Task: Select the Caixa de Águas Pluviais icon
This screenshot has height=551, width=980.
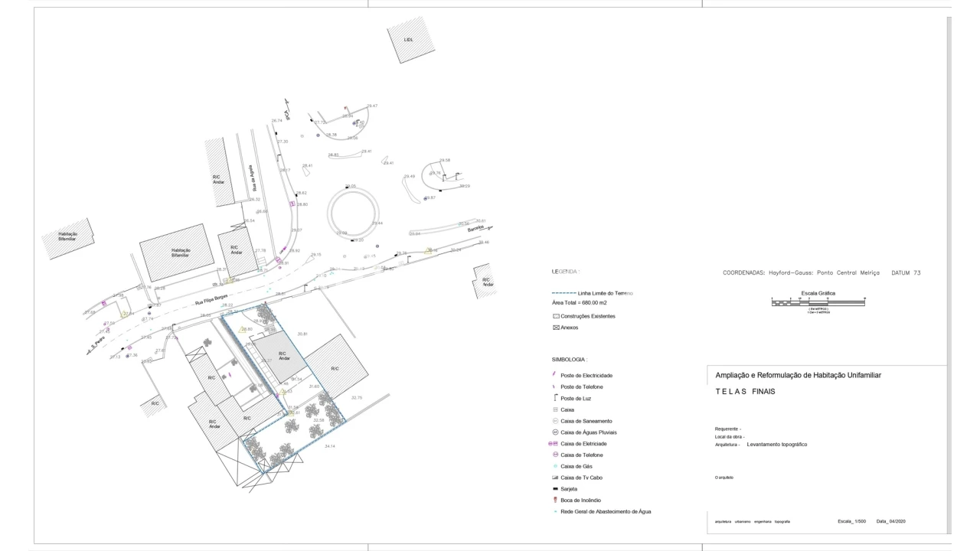Action: pos(555,432)
